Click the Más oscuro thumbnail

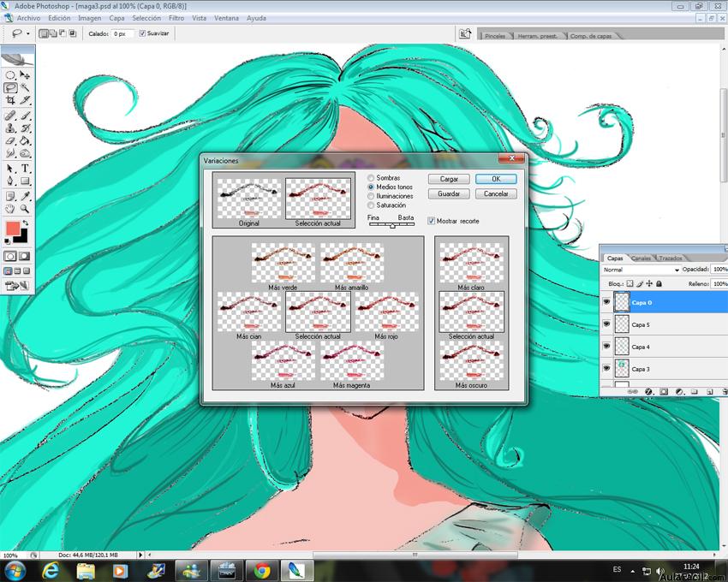471,361
